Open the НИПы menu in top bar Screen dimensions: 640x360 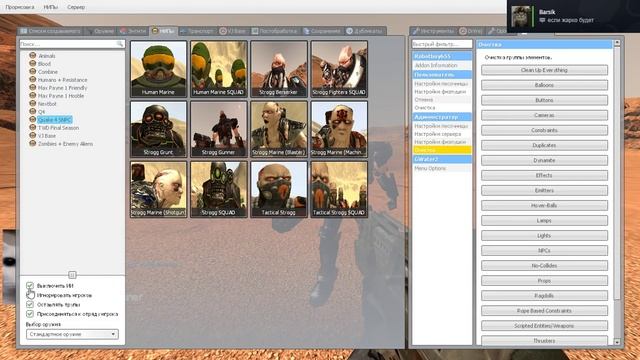51,7
